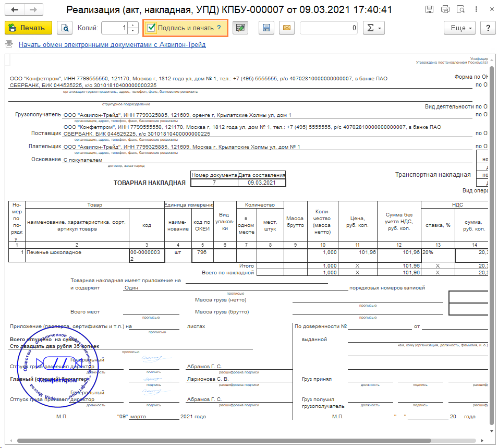This screenshot has height=448, width=498.
Task: Decrease the copies count with the down arrow
Action: [x=133, y=31]
